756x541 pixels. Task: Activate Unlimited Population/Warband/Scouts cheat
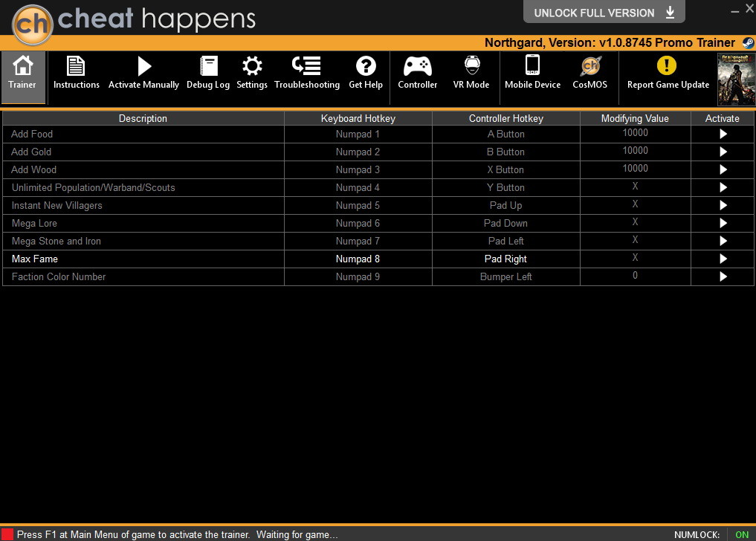(723, 187)
